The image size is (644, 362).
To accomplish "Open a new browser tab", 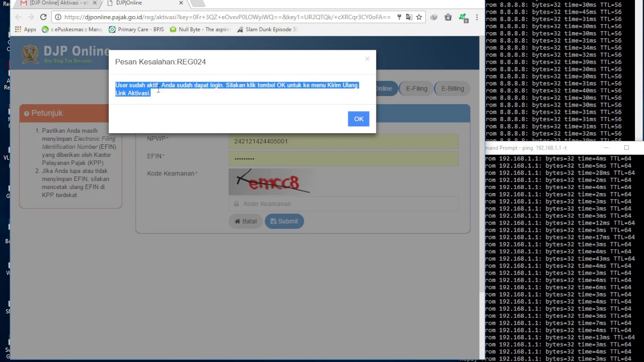I will click(x=198, y=3).
